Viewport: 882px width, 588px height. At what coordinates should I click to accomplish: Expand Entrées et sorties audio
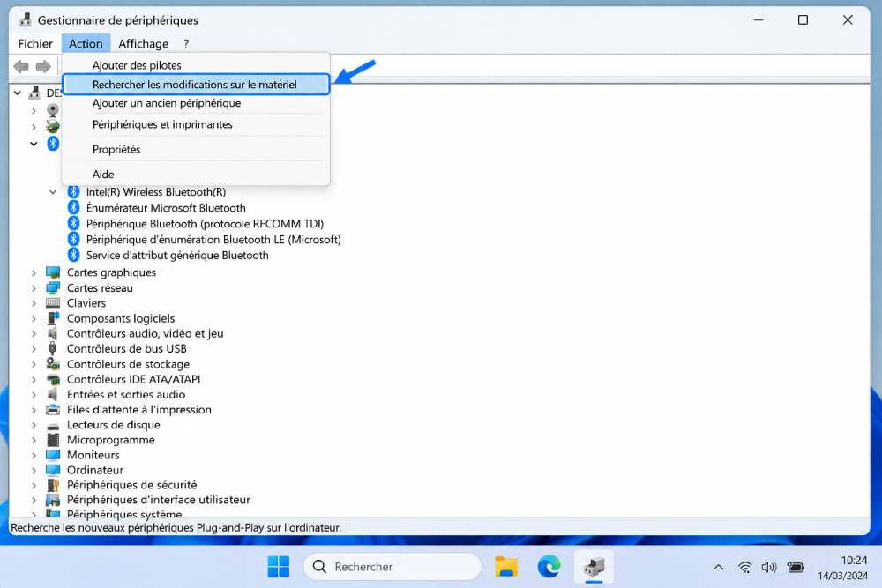pyautogui.click(x=34, y=395)
